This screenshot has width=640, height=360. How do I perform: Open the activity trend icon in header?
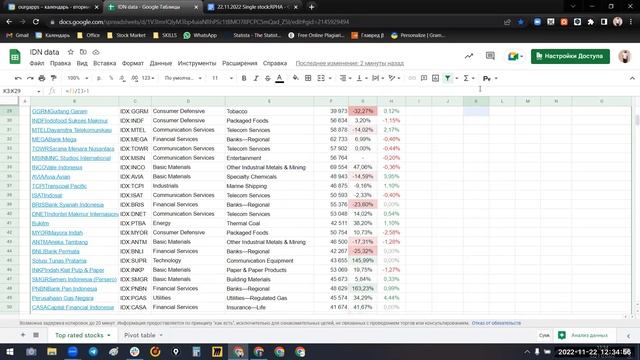point(469,56)
